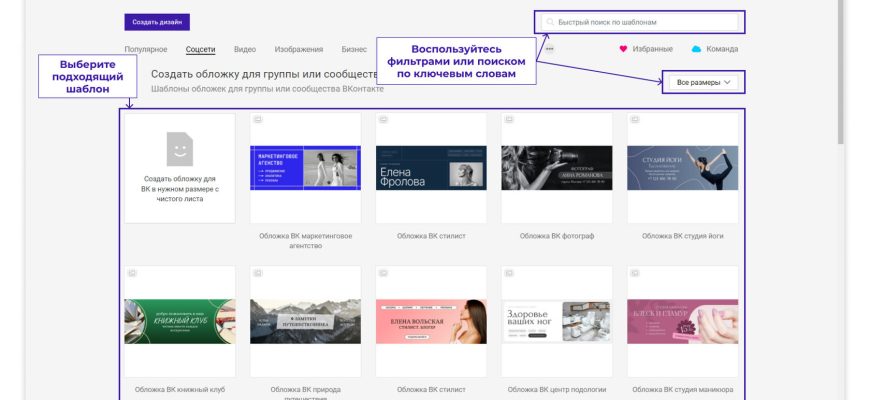
Task: Click small corner icon on книжный клуб card
Action: 131,272
